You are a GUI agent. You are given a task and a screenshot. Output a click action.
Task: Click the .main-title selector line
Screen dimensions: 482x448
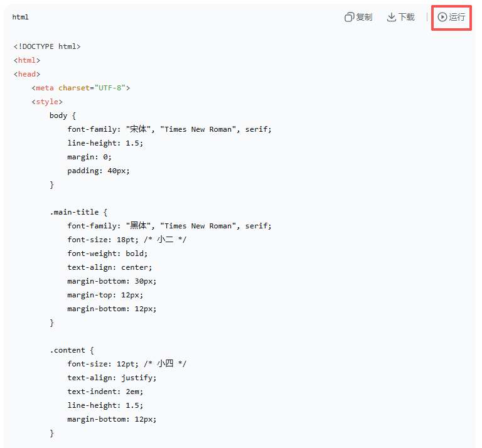[x=78, y=212]
